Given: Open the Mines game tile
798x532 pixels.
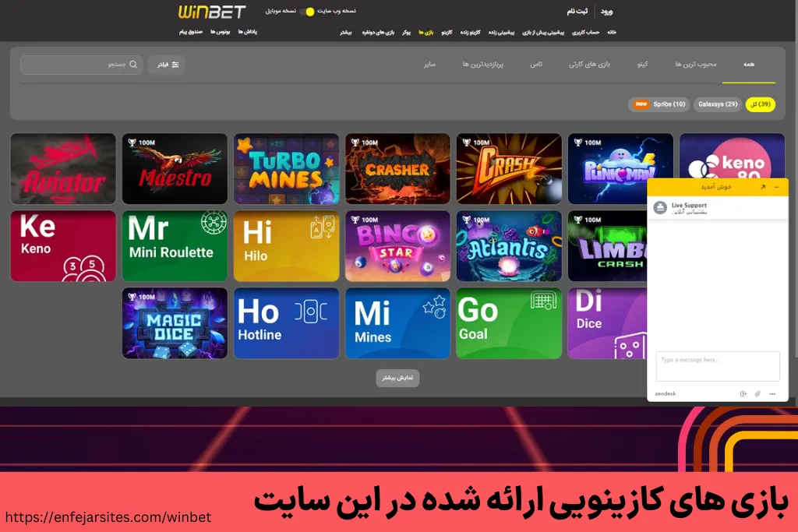Looking at the screenshot, I should (397, 323).
